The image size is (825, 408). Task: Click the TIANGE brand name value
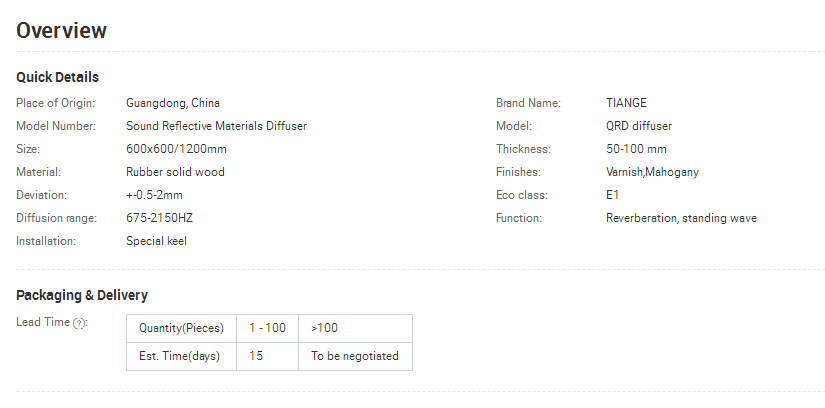(626, 103)
